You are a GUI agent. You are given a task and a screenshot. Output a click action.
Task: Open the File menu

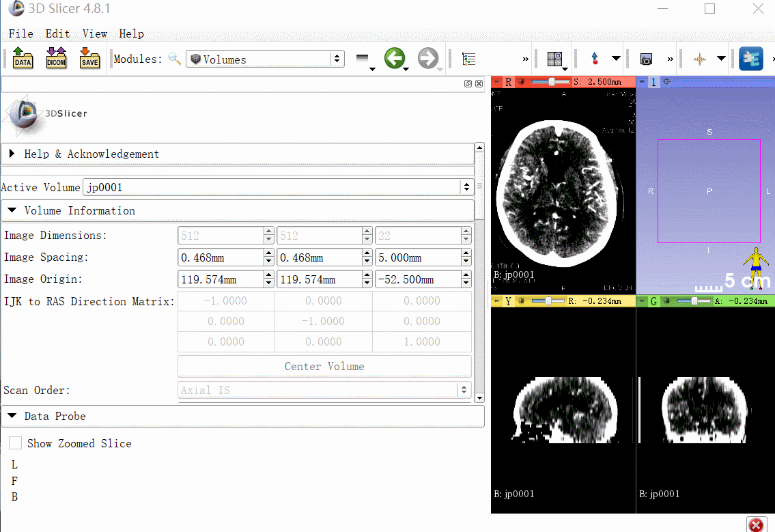(x=20, y=33)
